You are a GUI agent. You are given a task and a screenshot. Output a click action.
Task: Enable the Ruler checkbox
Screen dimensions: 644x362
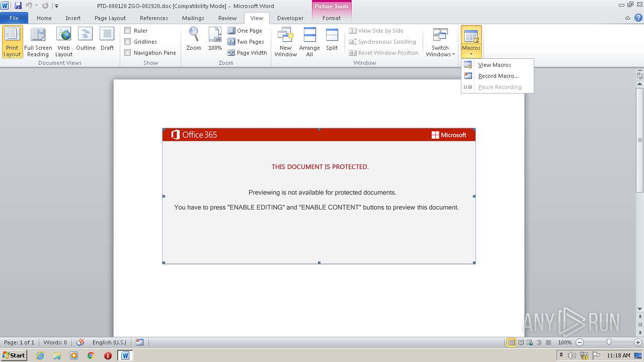tap(128, 31)
